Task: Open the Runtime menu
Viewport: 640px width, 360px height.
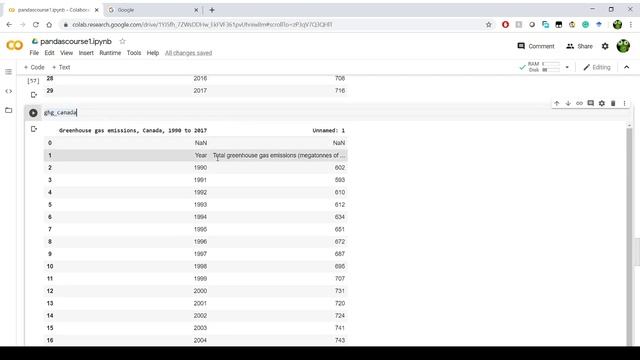Action: (110, 53)
